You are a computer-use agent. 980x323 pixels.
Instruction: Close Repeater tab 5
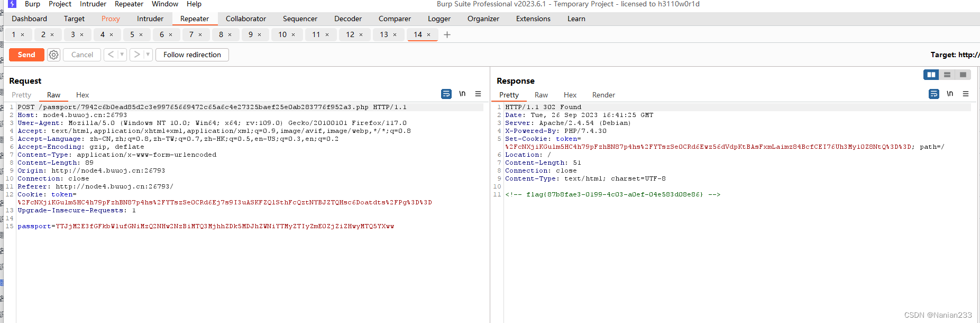[x=141, y=35]
